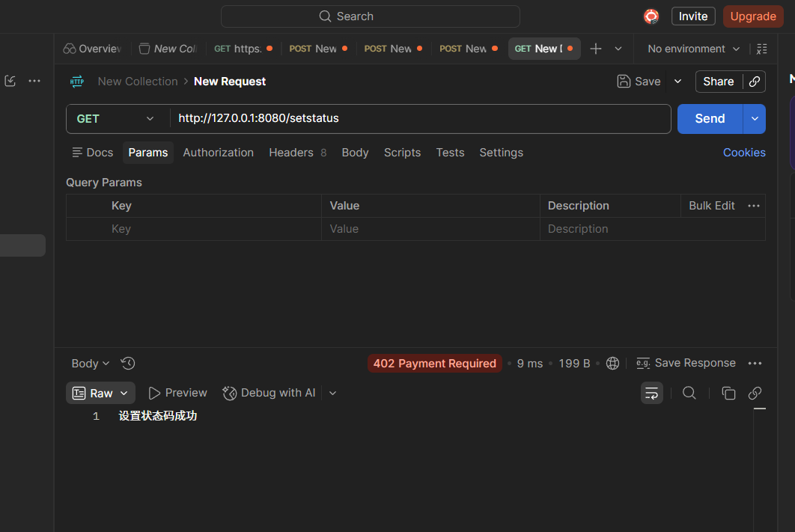Select the Params tab
The height and width of the screenshot is (532, 795).
pos(148,153)
